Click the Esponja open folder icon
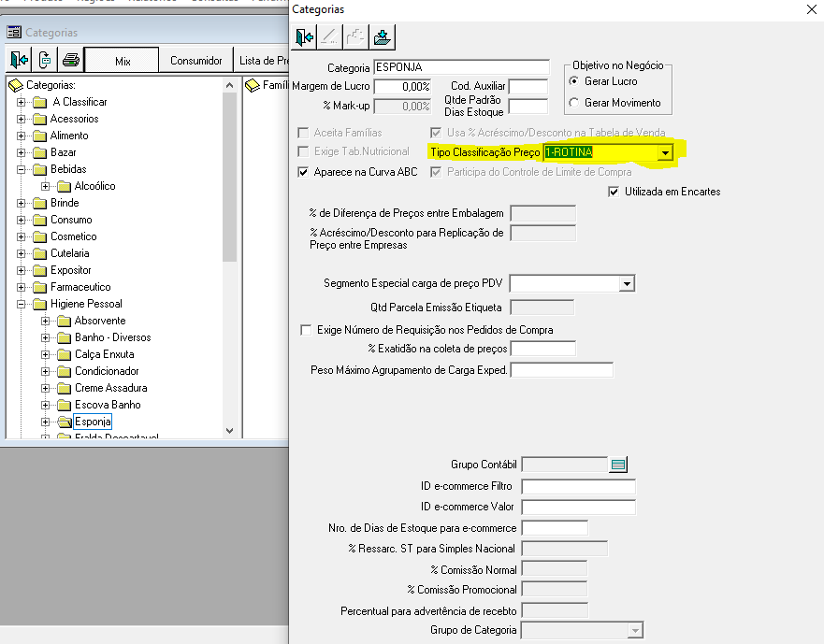The width and height of the screenshot is (824, 644). (x=65, y=422)
